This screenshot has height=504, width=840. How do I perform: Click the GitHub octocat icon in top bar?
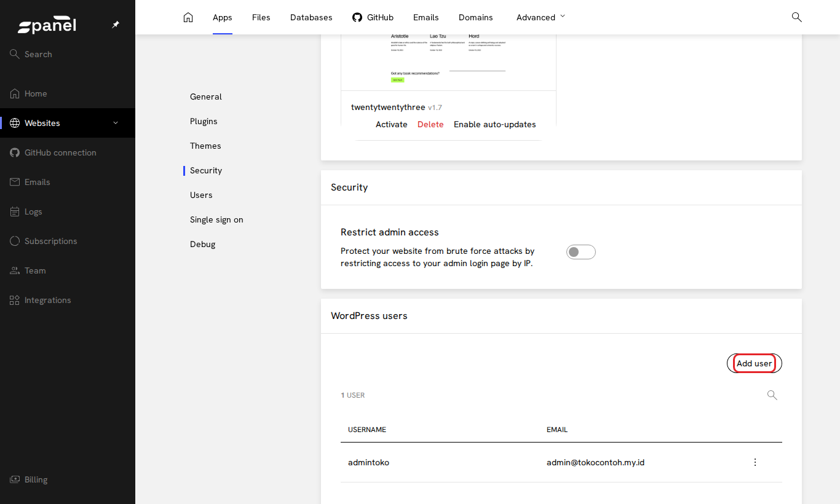click(x=357, y=17)
